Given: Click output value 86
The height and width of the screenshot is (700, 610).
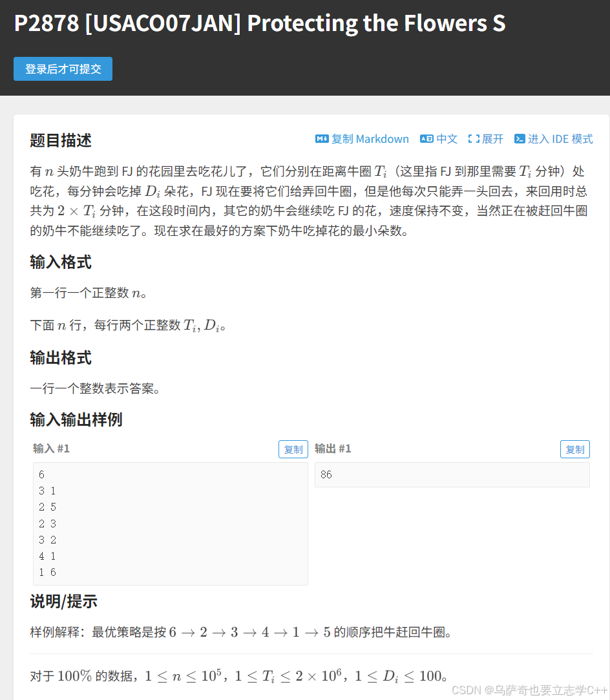Looking at the screenshot, I should (x=326, y=474).
